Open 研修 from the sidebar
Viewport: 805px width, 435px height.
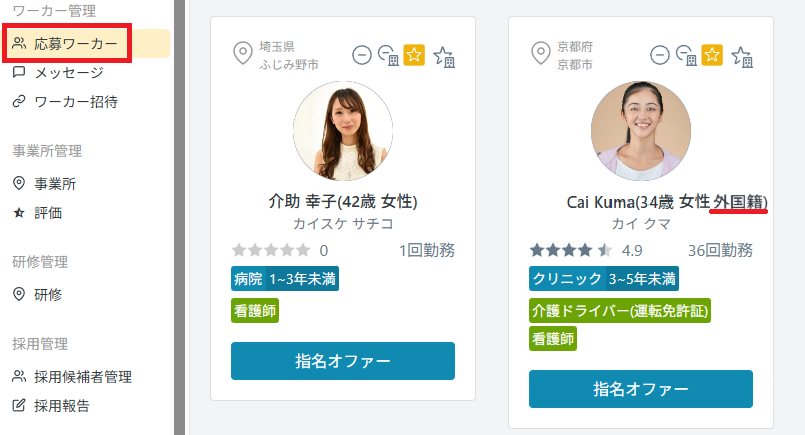coord(48,294)
